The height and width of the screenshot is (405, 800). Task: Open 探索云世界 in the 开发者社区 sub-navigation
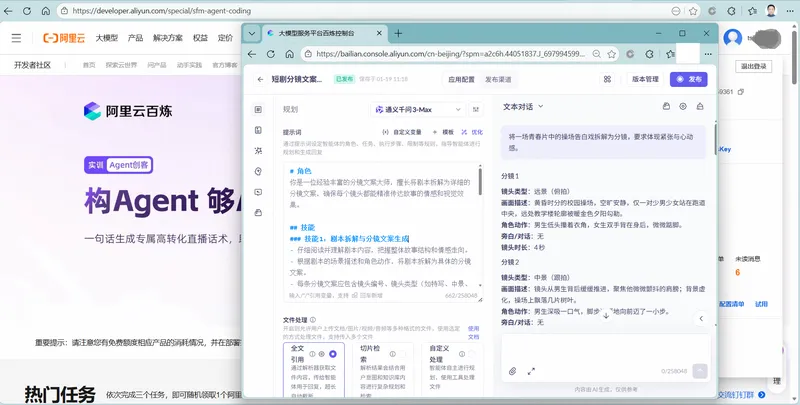[121, 65]
